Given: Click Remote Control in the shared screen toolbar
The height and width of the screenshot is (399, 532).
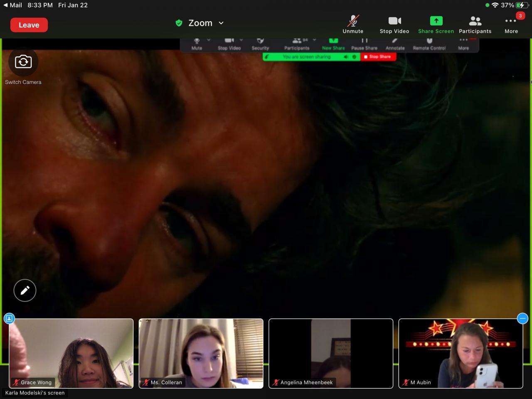Looking at the screenshot, I should click(x=429, y=44).
